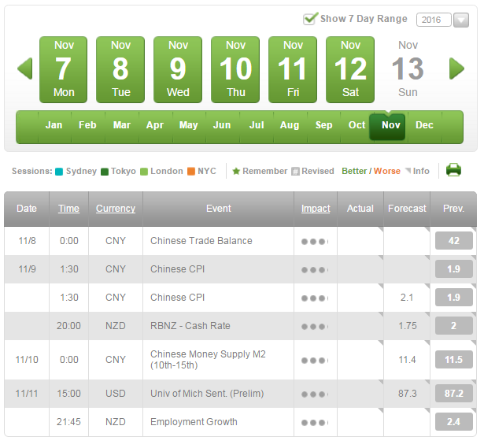The height and width of the screenshot is (448, 484).
Task: Click the previous value 11.5 for Money Supply M2
Action: click(x=454, y=360)
